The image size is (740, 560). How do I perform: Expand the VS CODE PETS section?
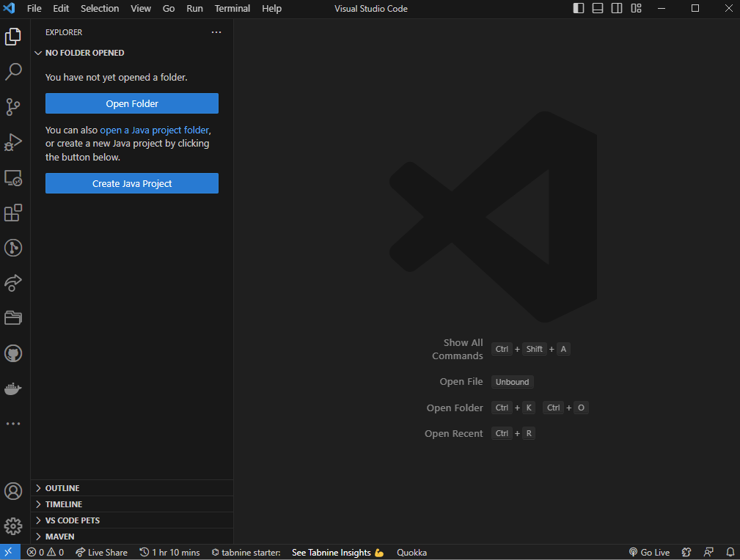[x=132, y=520]
